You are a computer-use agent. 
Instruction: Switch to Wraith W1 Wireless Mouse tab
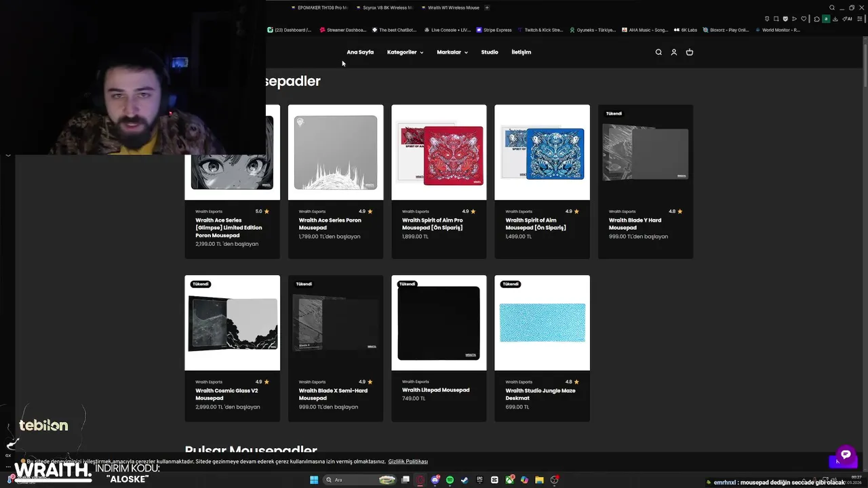[450, 7]
